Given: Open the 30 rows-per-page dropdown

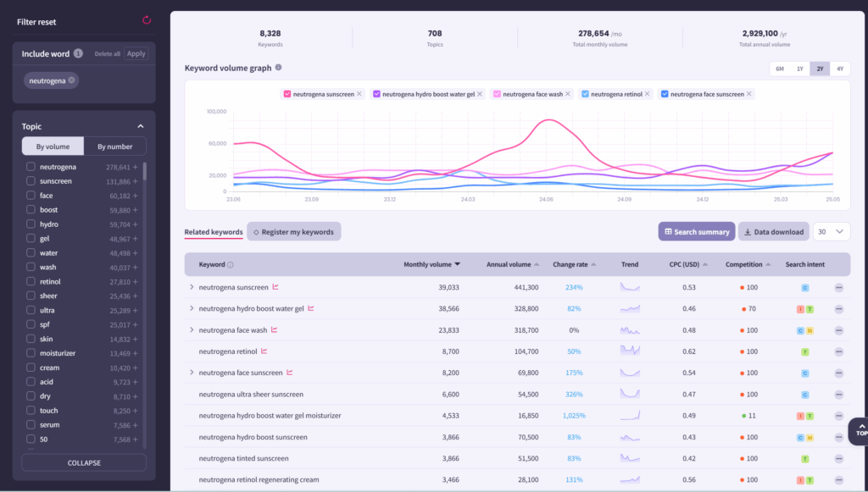Looking at the screenshot, I should click(x=831, y=231).
